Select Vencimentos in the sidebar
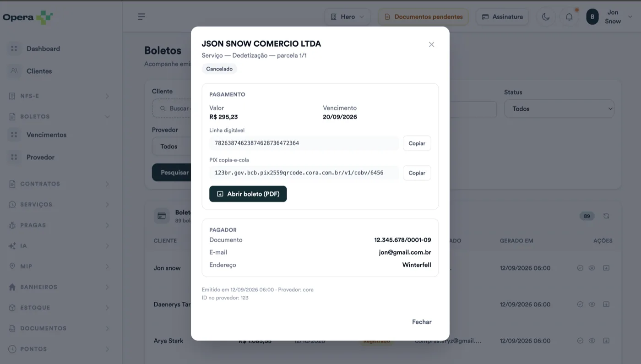Viewport: 641px width, 364px height. [x=46, y=135]
